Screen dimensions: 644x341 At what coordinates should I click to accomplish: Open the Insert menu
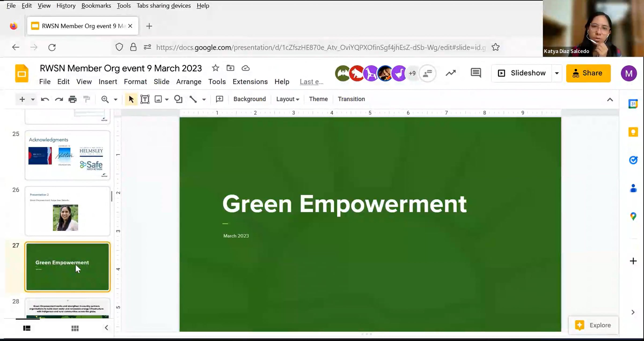coord(108,82)
